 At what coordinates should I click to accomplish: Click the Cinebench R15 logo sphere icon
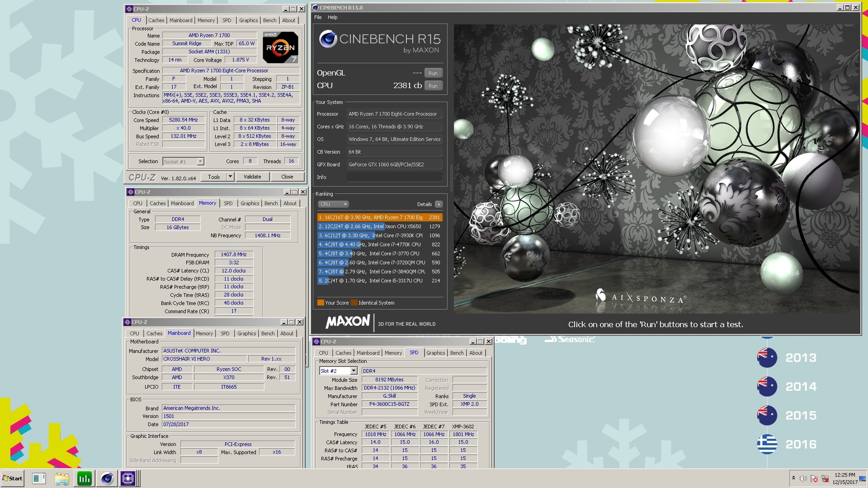328,39
